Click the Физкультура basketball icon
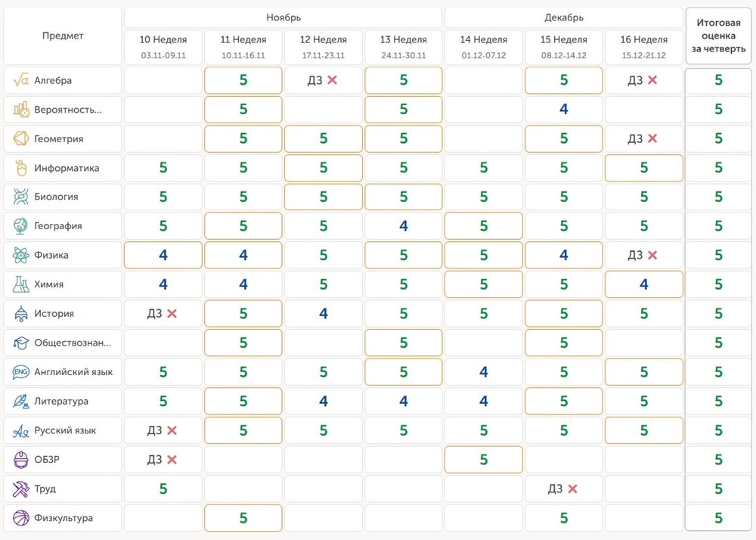The height and width of the screenshot is (540, 756). [20, 518]
